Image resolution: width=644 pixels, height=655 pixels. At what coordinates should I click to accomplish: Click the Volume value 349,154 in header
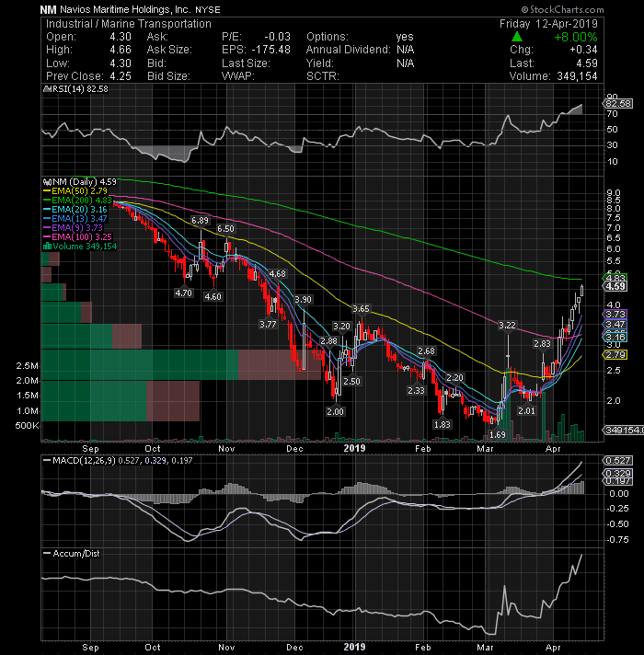point(577,76)
